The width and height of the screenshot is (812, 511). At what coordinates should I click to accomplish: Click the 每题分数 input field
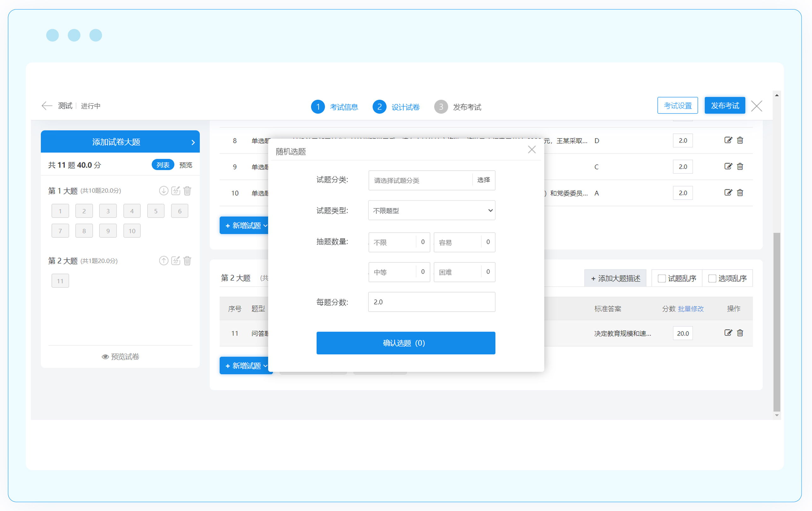coord(432,302)
